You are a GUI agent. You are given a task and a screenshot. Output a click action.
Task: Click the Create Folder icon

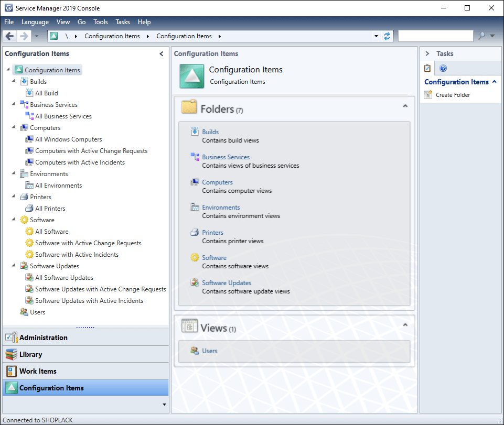click(428, 94)
